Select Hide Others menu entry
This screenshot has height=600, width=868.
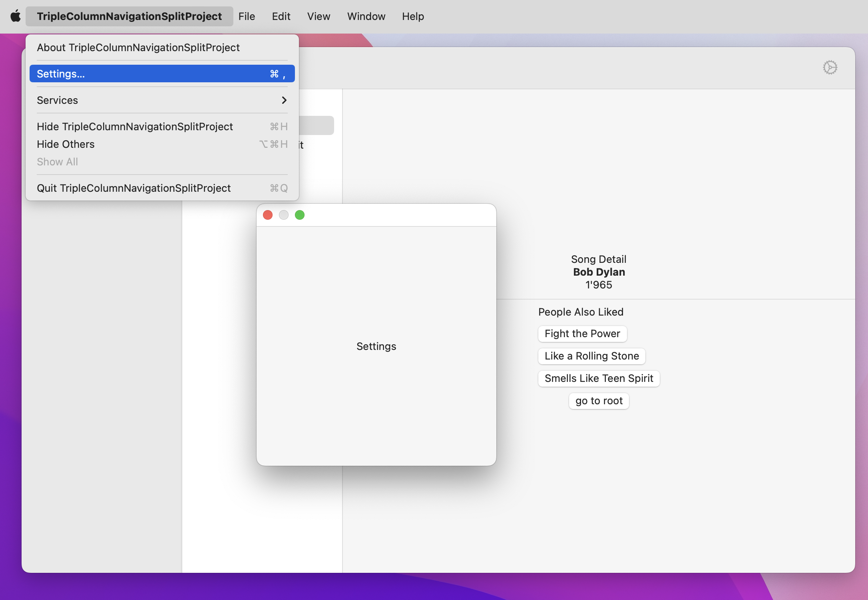click(66, 144)
